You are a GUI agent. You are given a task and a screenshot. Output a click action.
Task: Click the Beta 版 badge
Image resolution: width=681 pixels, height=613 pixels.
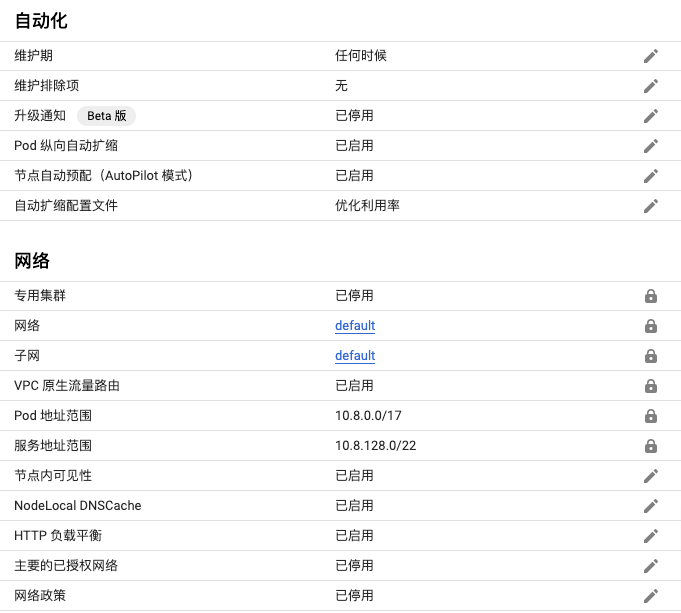click(x=106, y=116)
